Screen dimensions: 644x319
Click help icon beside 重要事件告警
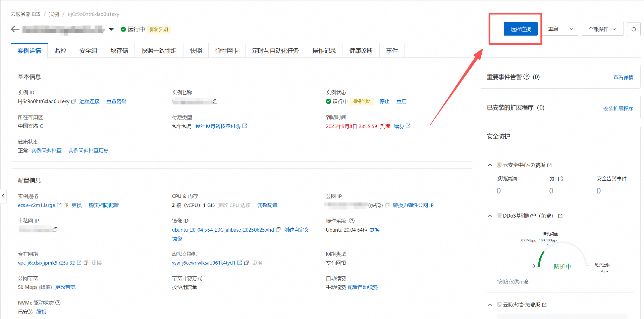coord(527,77)
